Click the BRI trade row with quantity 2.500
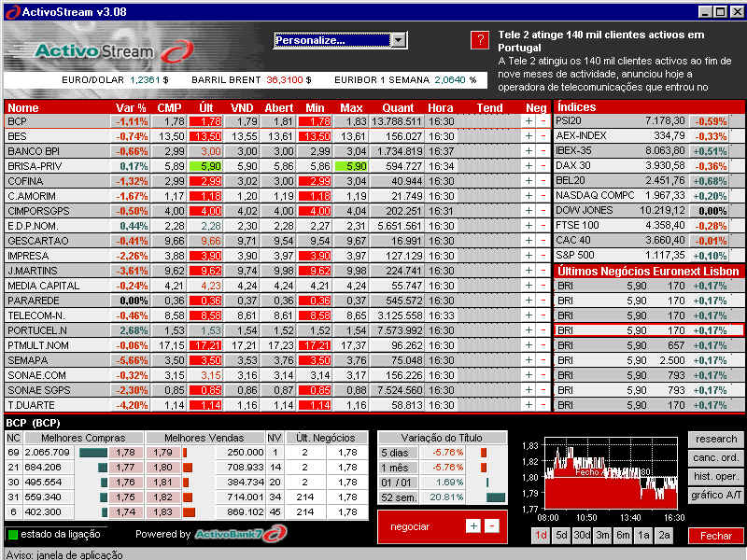747x560 pixels. pos(649,360)
